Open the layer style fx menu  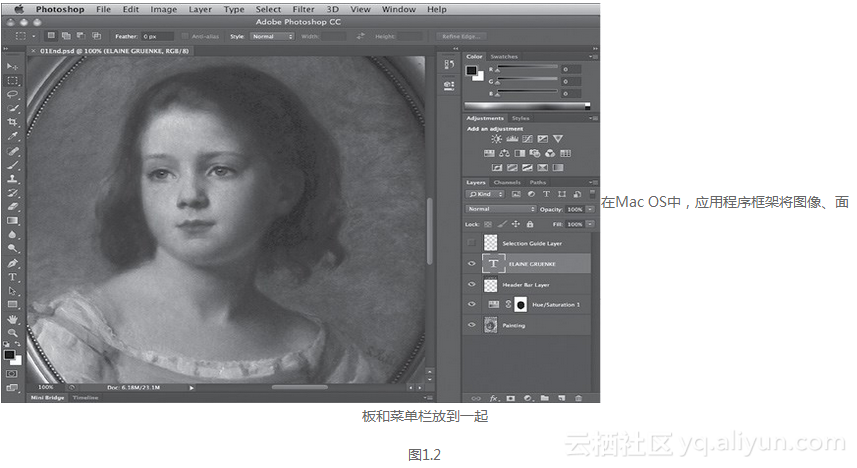(x=494, y=398)
